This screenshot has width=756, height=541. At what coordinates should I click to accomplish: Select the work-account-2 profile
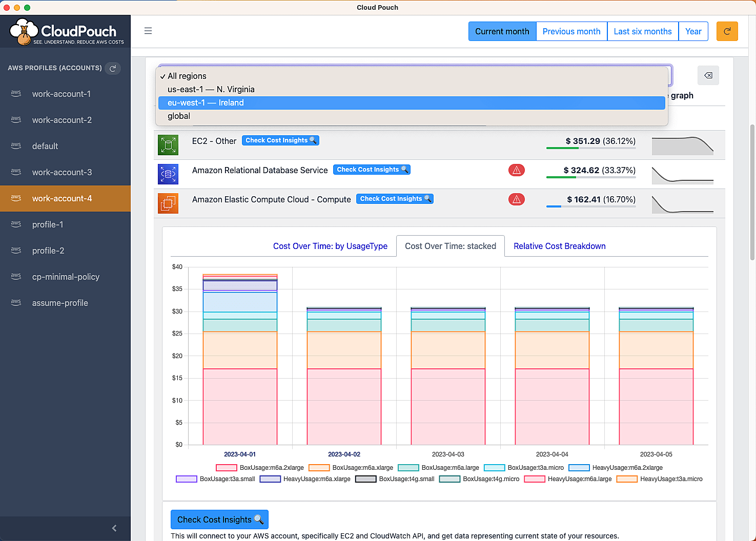[x=65, y=120]
